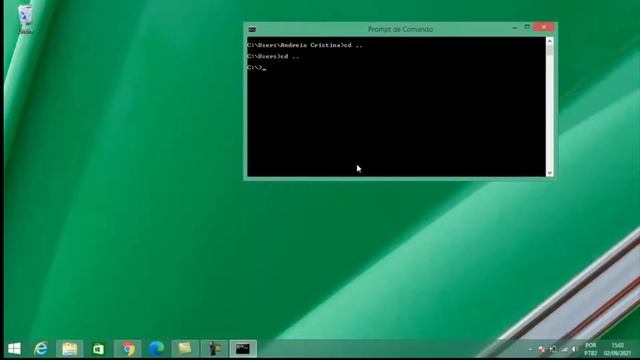Click the first line 'cd ..' command text

[353, 45]
